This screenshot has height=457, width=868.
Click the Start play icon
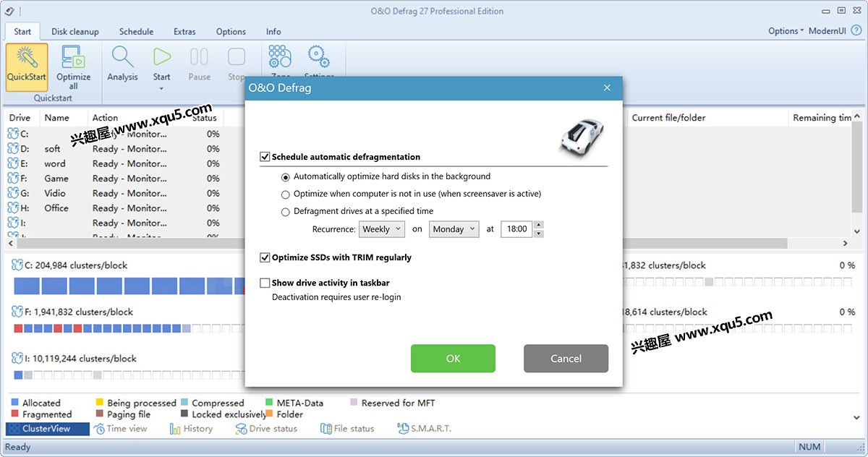coord(162,57)
